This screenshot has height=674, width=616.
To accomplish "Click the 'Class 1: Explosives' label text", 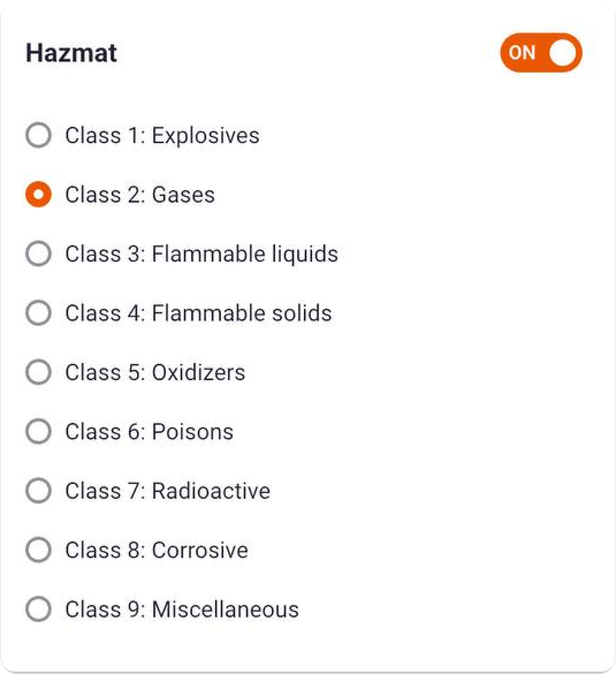I will click(x=162, y=136).
